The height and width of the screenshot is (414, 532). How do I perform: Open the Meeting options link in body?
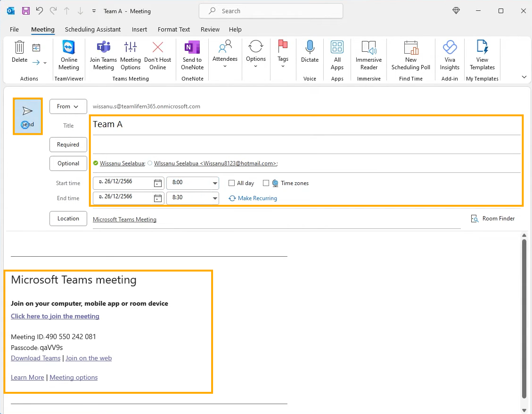click(74, 377)
